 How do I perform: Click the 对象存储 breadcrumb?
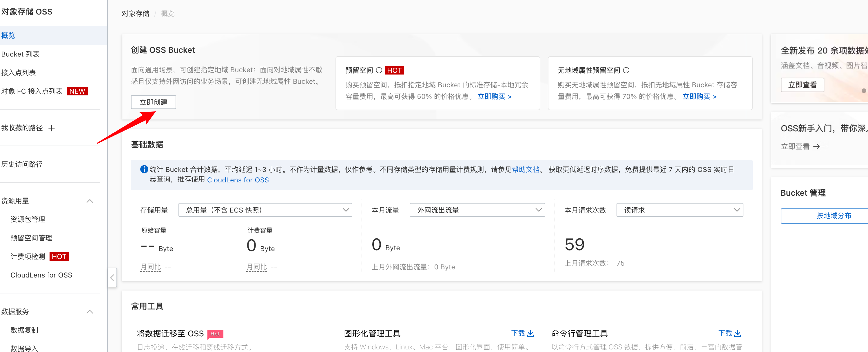coord(136,14)
